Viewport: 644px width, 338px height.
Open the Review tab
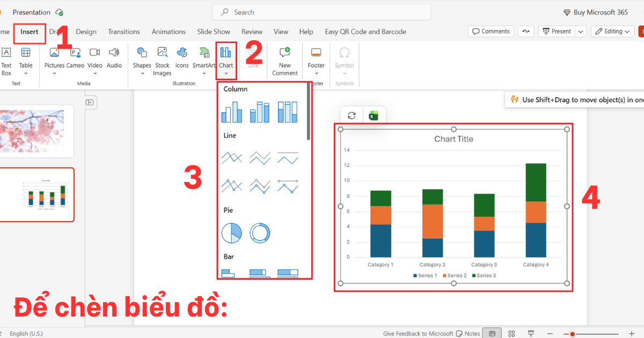(x=252, y=32)
